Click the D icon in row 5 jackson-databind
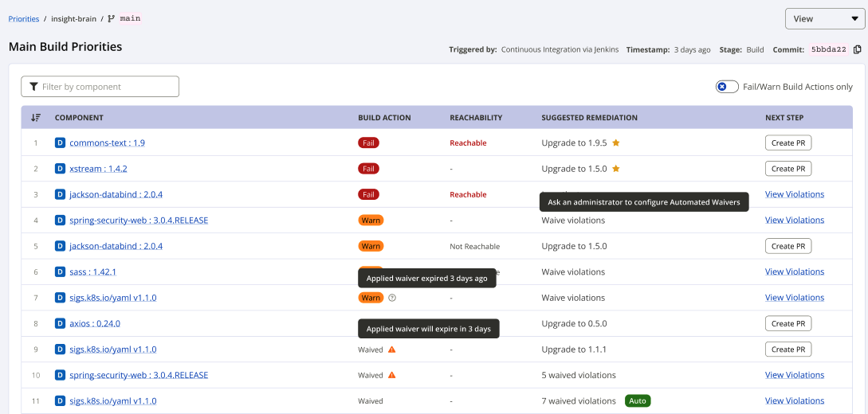Viewport: 868px width, 414px height. 60,246
